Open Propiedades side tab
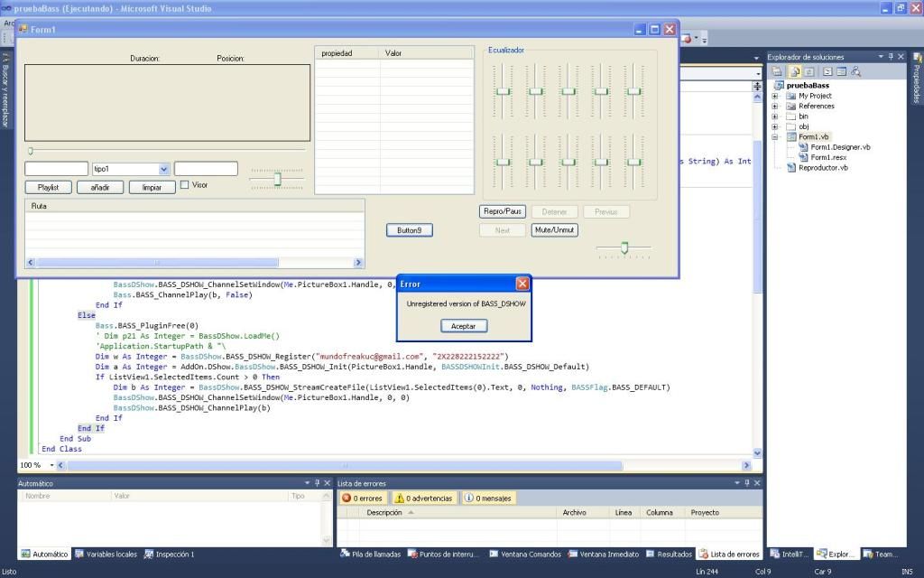 pyautogui.click(x=917, y=79)
